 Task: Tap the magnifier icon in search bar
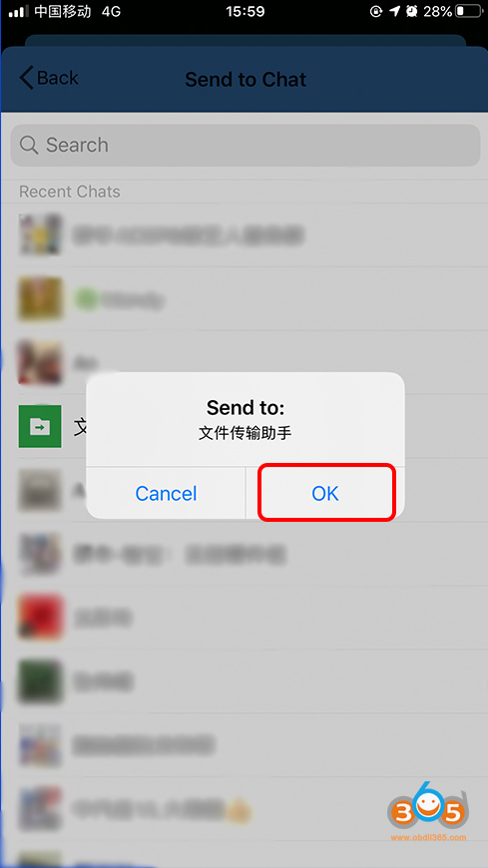[29, 145]
